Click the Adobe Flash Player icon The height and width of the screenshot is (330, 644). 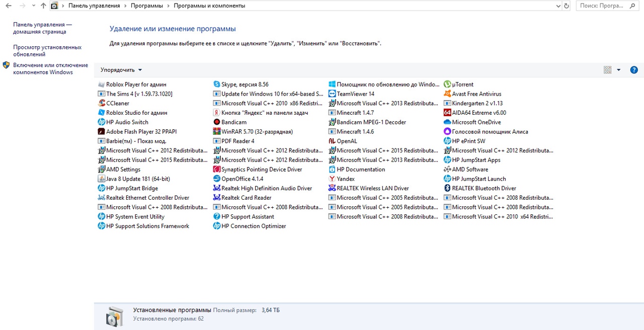point(102,132)
